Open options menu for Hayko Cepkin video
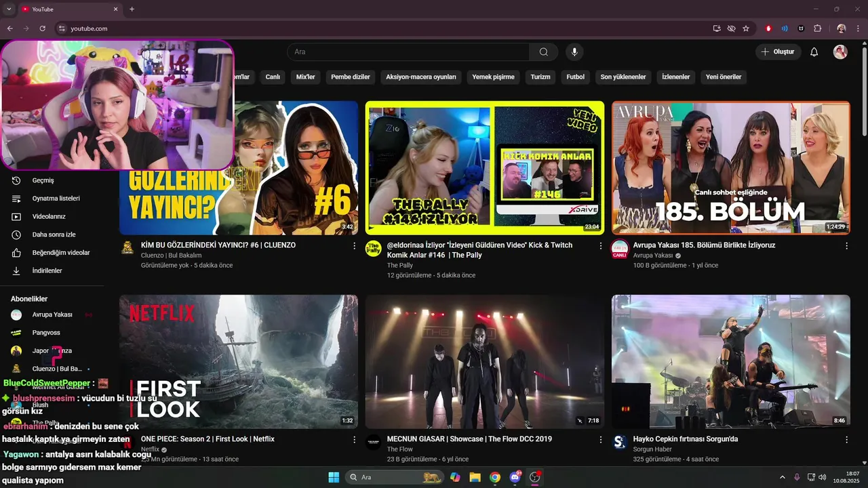The height and width of the screenshot is (488, 868). [846, 440]
